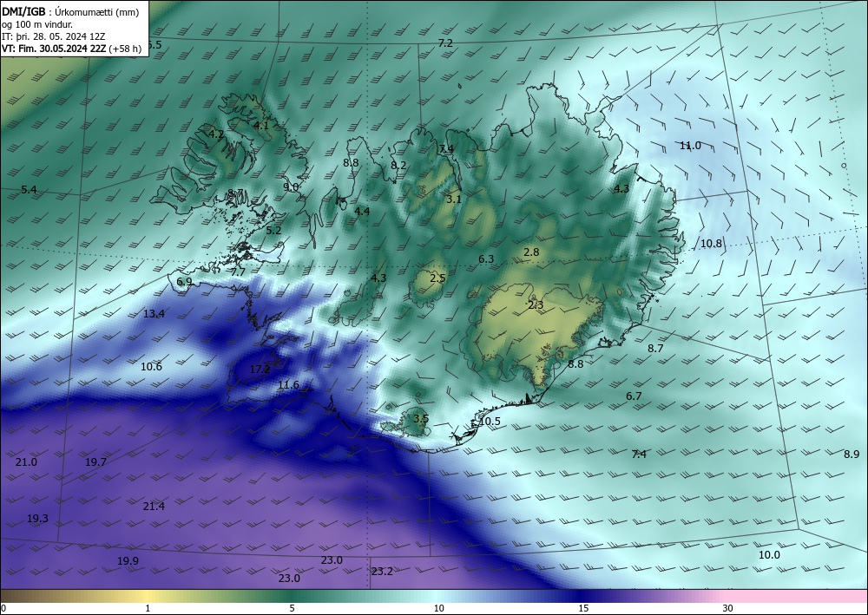This screenshot has width=868, height=615.
Task: Select the map value 7.7
Action: coord(238,272)
